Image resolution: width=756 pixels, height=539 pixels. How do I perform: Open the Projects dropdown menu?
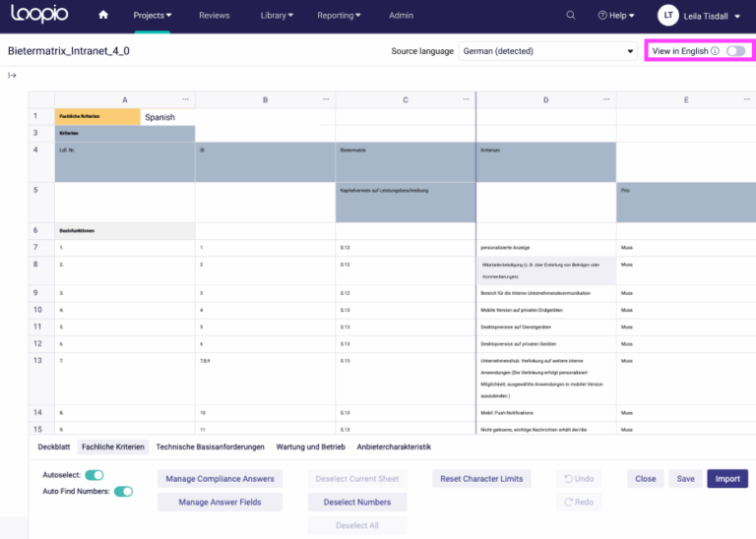coord(153,16)
